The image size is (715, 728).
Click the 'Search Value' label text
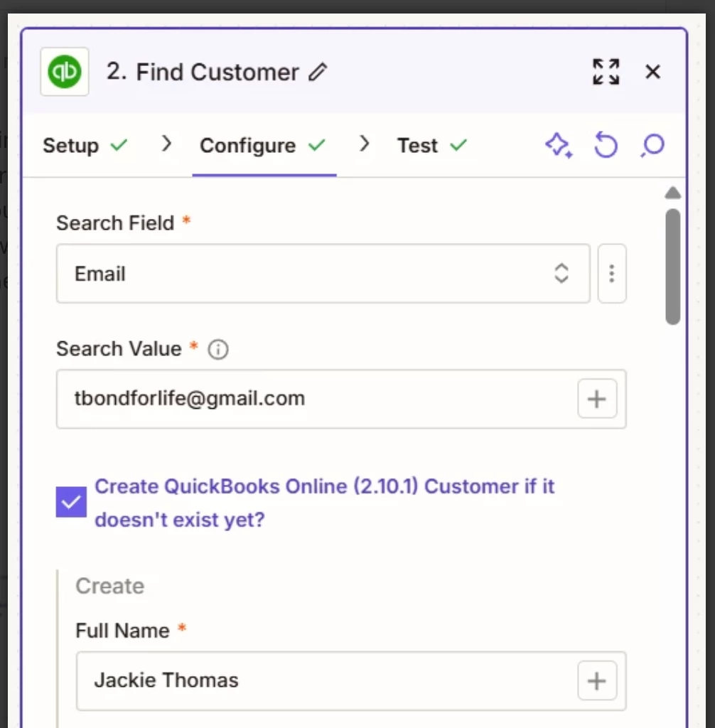119,348
